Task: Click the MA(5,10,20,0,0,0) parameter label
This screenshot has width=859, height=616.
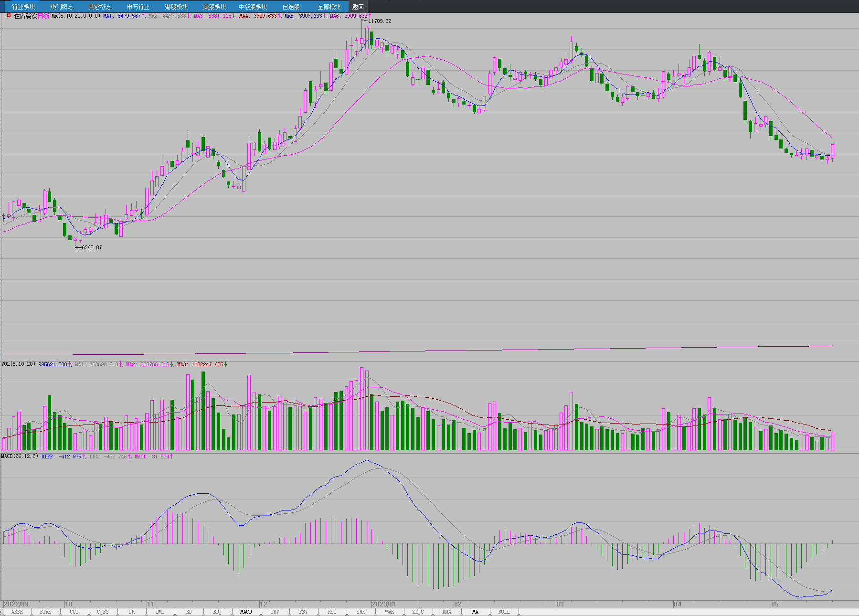Action: pyautogui.click(x=75, y=16)
